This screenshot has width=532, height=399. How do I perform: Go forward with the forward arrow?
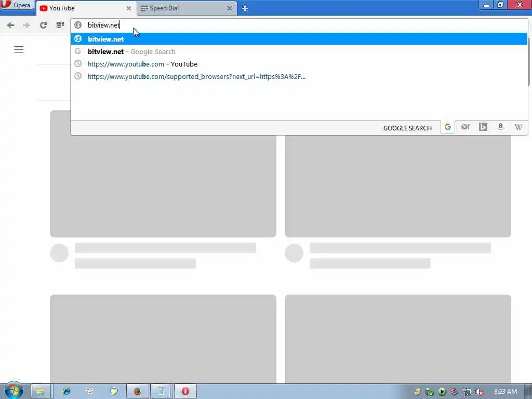[x=26, y=25]
